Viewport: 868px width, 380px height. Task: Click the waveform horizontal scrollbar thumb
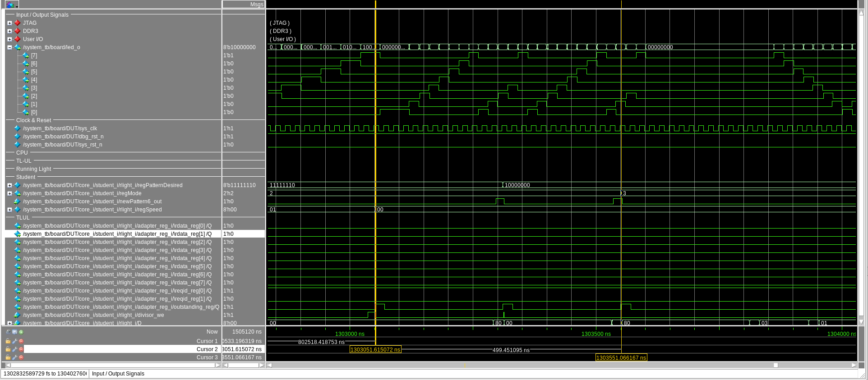click(776, 365)
